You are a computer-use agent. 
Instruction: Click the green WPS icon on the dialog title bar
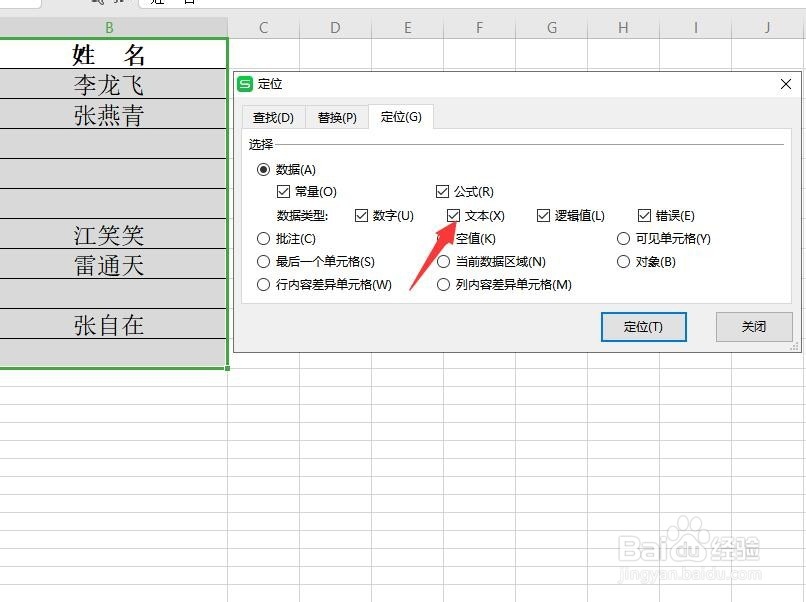coord(244,85)
